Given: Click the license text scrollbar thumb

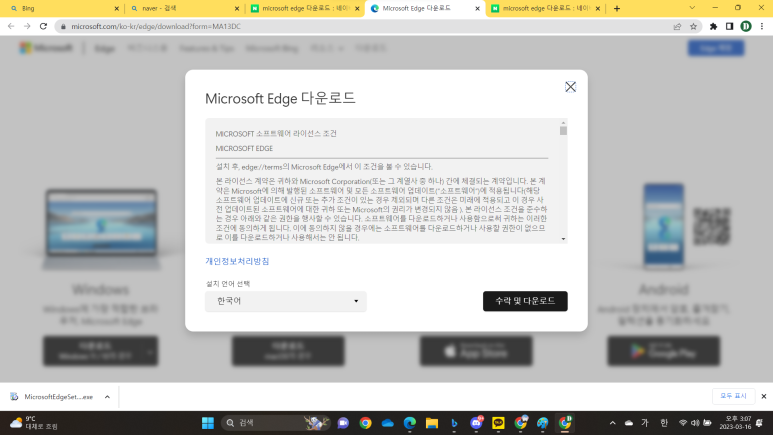Looking at the screenshot, I should click(563, 131).
